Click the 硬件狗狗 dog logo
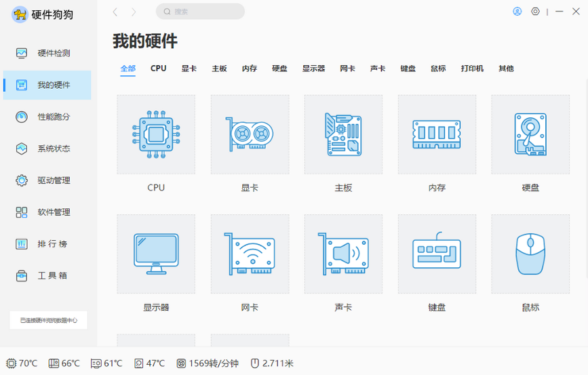This screenshot has height=375, width=588. tap(20, 15)
